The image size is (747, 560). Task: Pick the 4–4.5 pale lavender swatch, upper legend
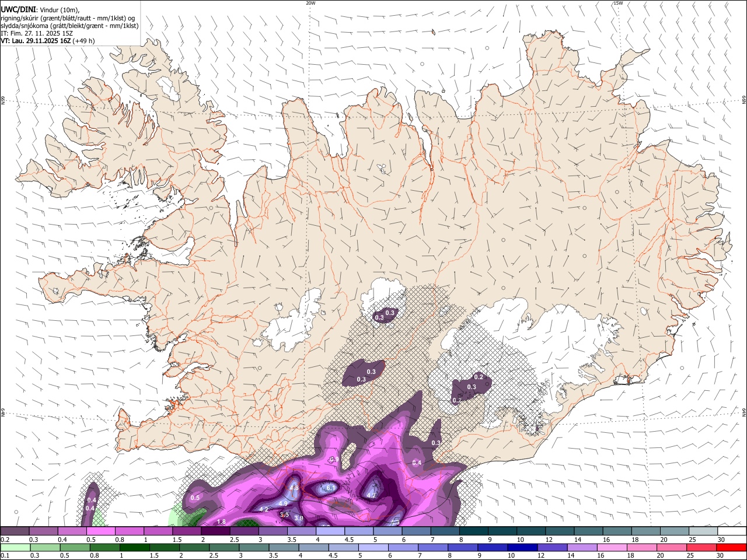330,531
